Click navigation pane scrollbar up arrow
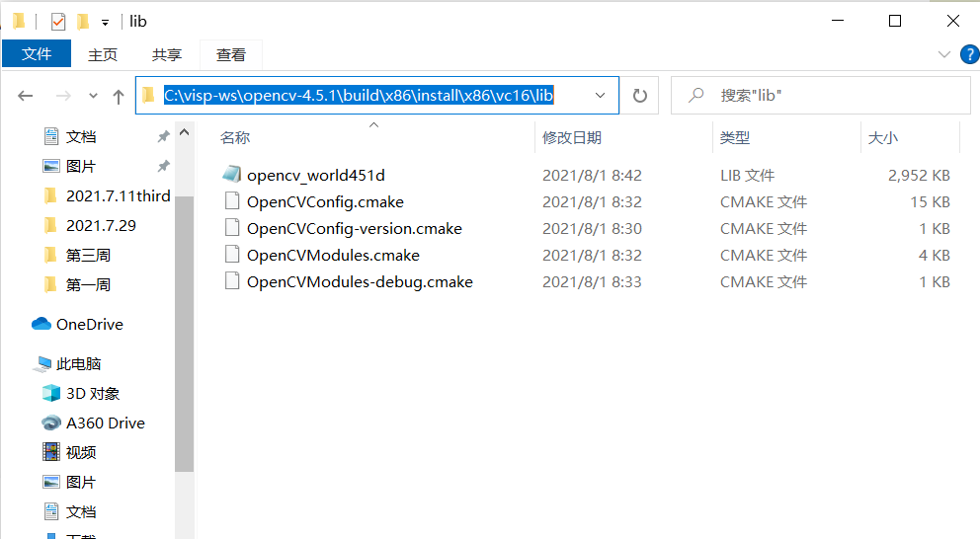The height and width of the screenshot is (539, 980). (x=185, y=132)
